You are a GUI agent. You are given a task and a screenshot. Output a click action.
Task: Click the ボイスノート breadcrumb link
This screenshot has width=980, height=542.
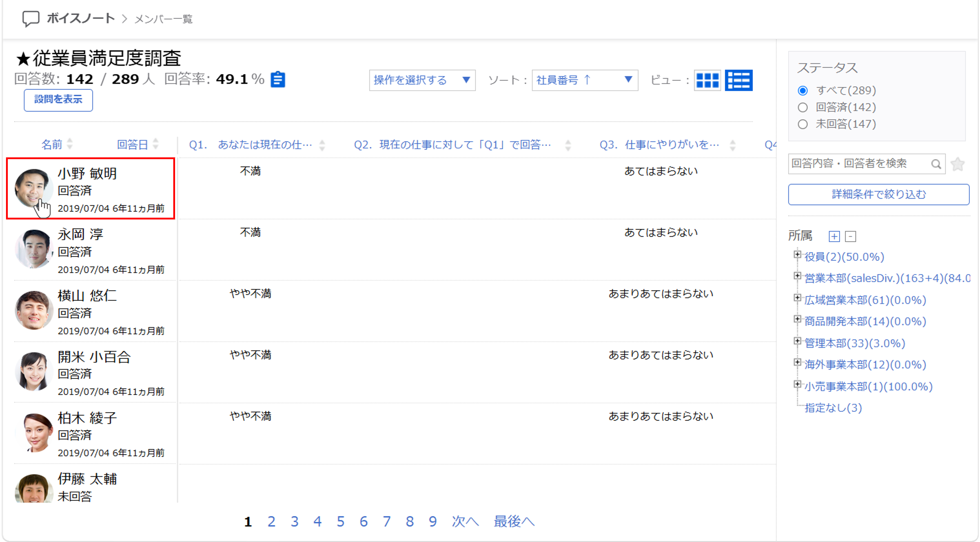pos(81,18)
